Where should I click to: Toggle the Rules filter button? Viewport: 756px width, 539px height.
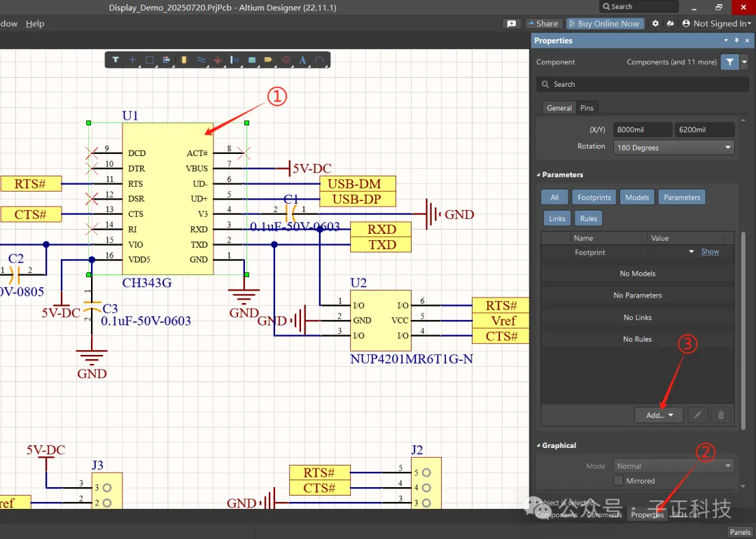[589, 218]
